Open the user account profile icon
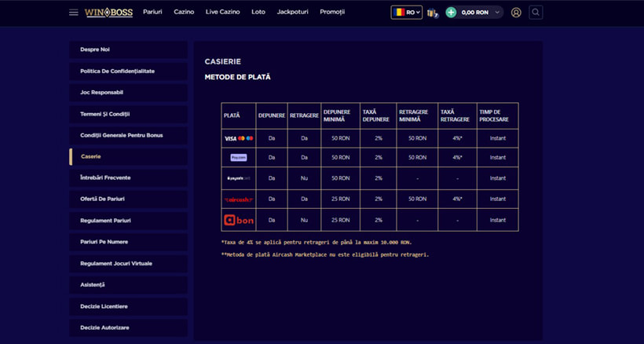Viewport: 644px width, 344px height. [516, 13]
